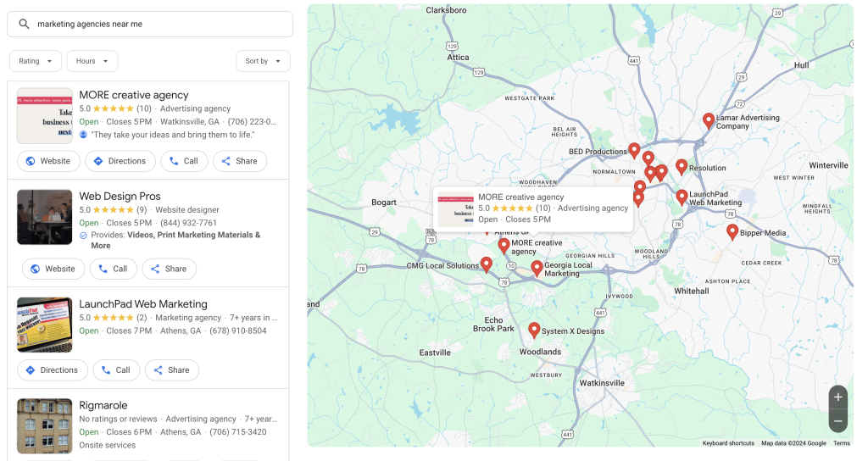Click Rigmarole 'Onsite services' text
Viewport: 868px width, 461px height.
click(108, 446)
